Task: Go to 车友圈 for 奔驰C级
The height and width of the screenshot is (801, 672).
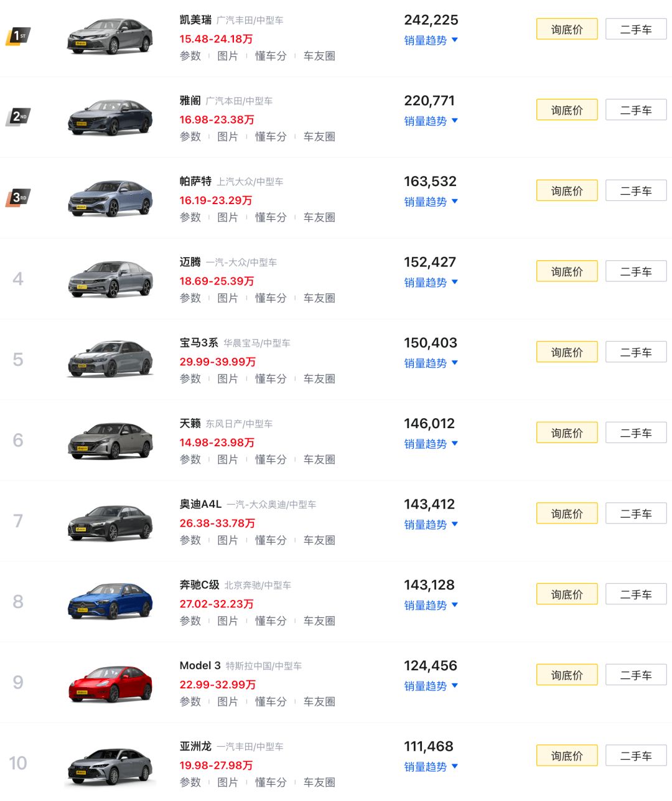Action: pyautogui.click(x=319, y=621)
